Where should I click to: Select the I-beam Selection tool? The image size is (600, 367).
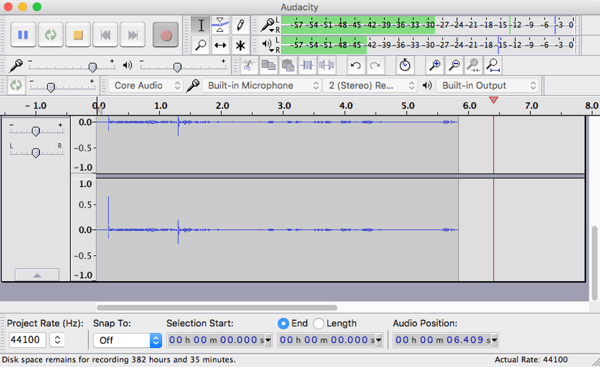(201, 25)
